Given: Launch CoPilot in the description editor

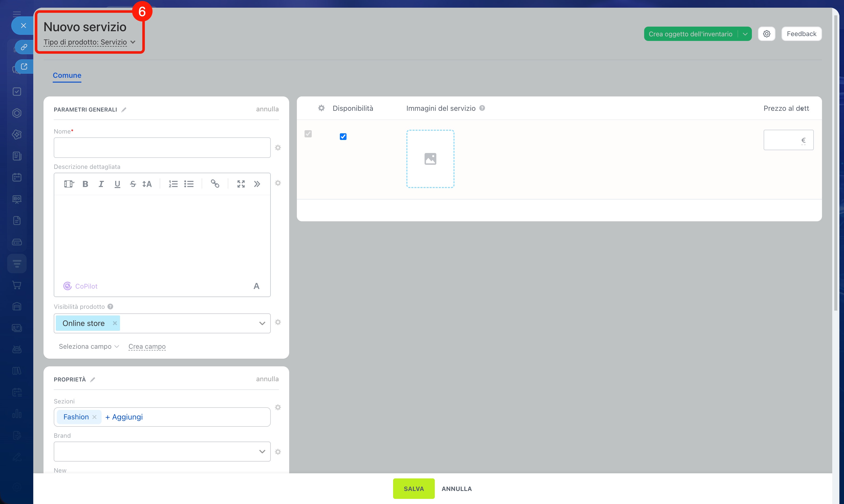Looking at the screenshot, I should coord(81,286).
